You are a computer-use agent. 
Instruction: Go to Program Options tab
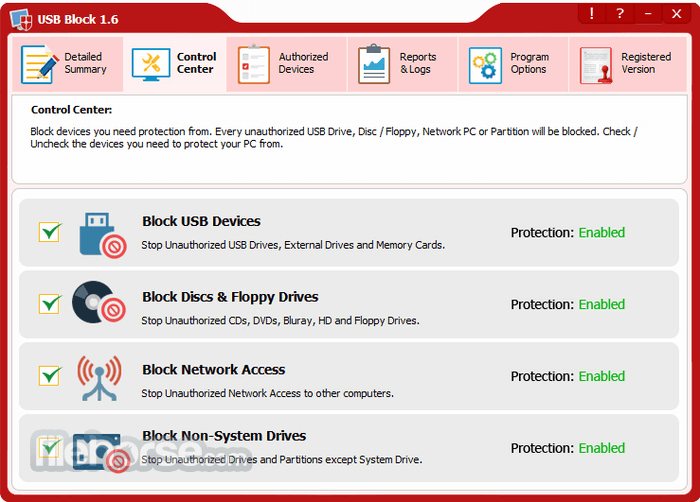[x=513, y=64]
